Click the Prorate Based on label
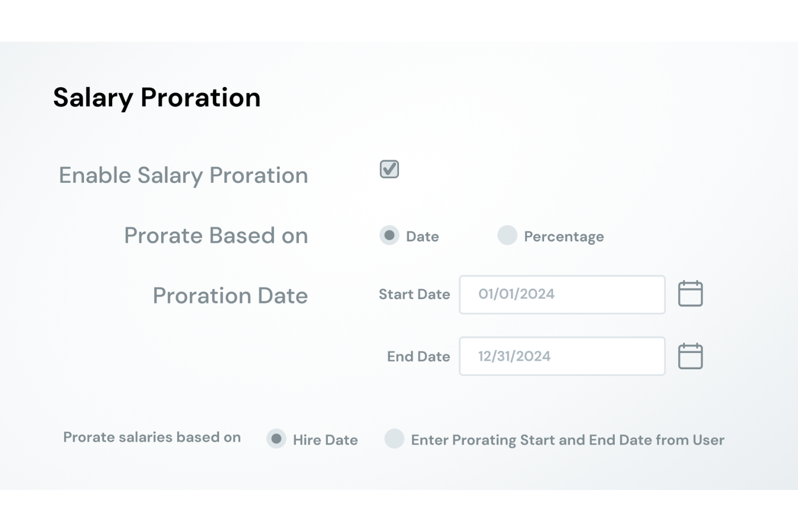The width and height of the screenshot is (798, 532). (216, 236)
